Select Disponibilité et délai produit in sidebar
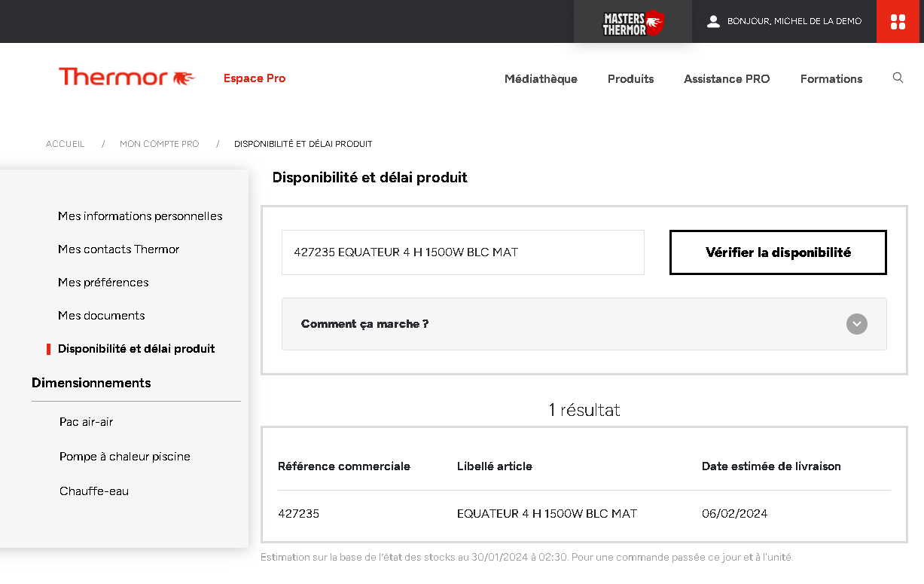 coord(136,349)
